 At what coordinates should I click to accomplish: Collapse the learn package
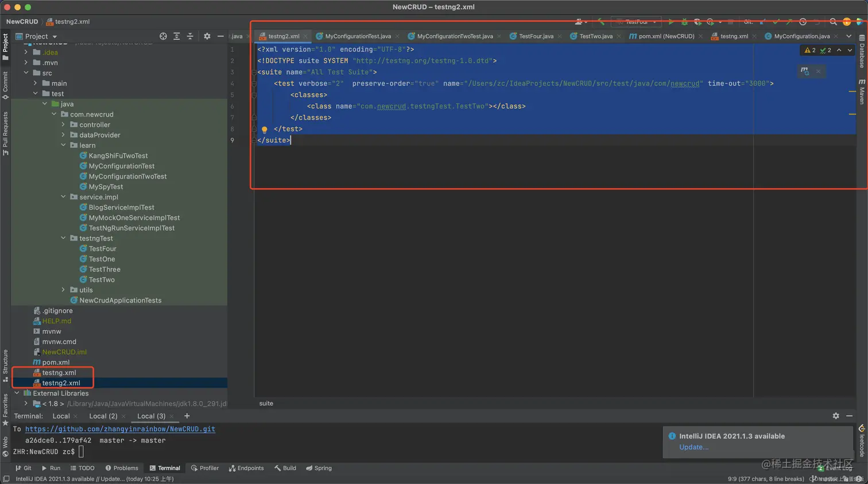coord(63,145)
